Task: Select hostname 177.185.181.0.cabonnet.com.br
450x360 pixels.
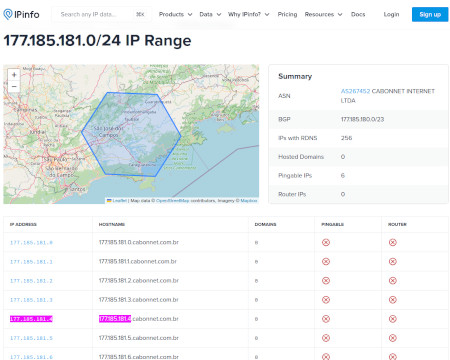Action: click(x=139, y=242)
